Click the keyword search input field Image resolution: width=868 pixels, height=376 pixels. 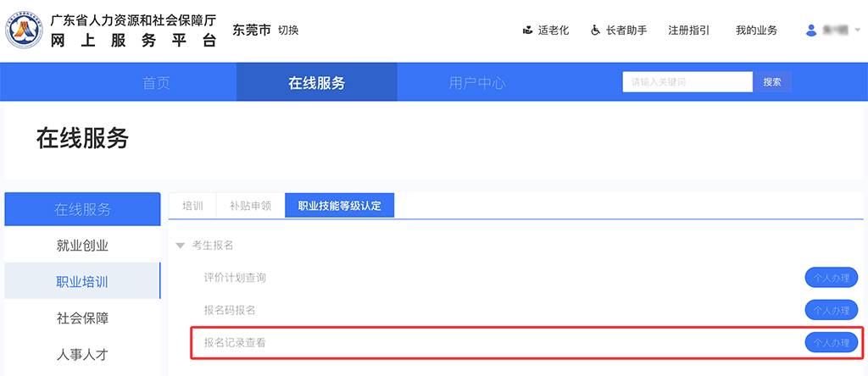point(687,82)
